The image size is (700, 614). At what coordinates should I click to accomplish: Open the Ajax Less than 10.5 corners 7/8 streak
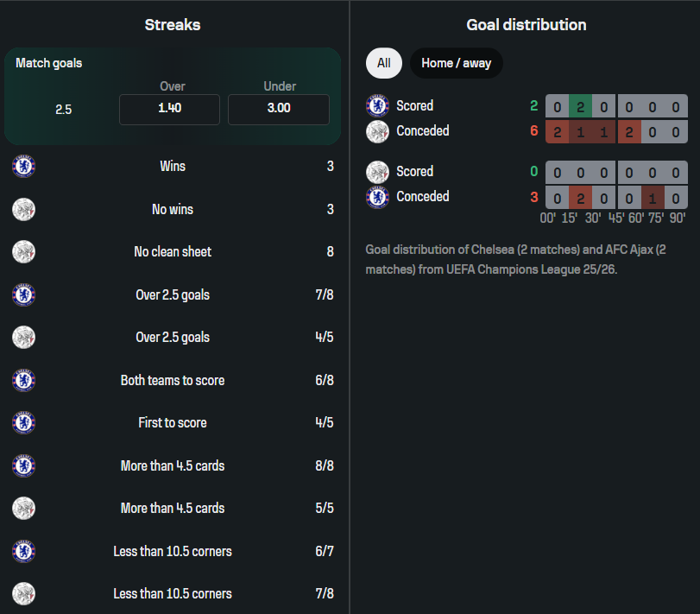tap(173, 593)
